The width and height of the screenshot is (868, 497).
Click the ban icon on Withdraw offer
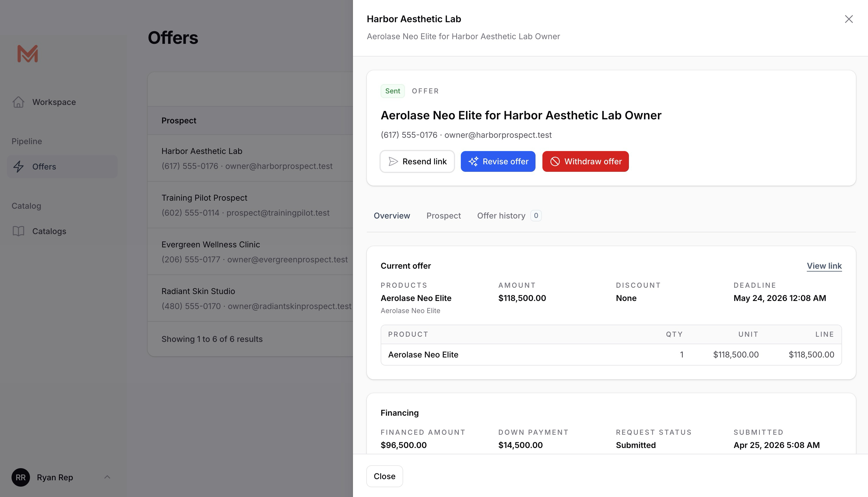click(x=555, y=161)
